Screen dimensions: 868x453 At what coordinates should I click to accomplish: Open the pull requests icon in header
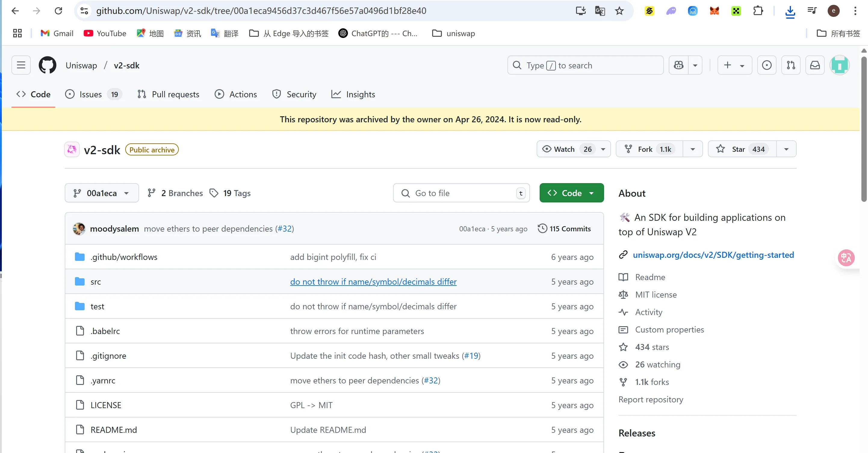[x=790, y=65]
